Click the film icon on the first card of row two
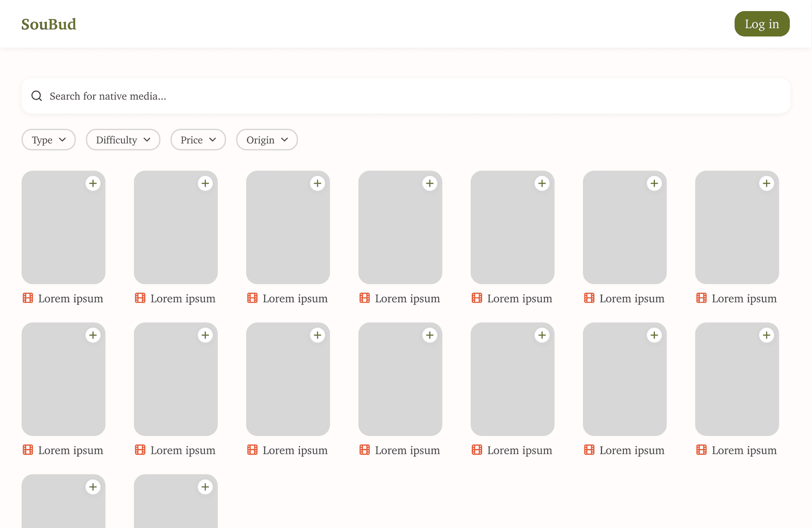812x528 pixels. pos(28,450)
